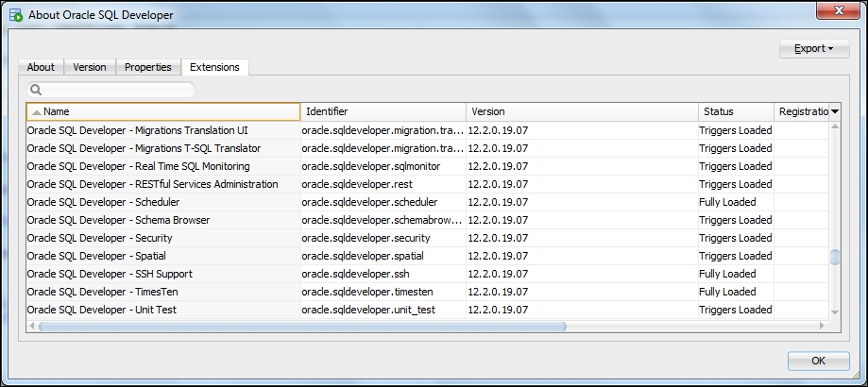
Task: Click identifier oracle.sqldeveloper.unit_test
Action: (x=368, y=311)
